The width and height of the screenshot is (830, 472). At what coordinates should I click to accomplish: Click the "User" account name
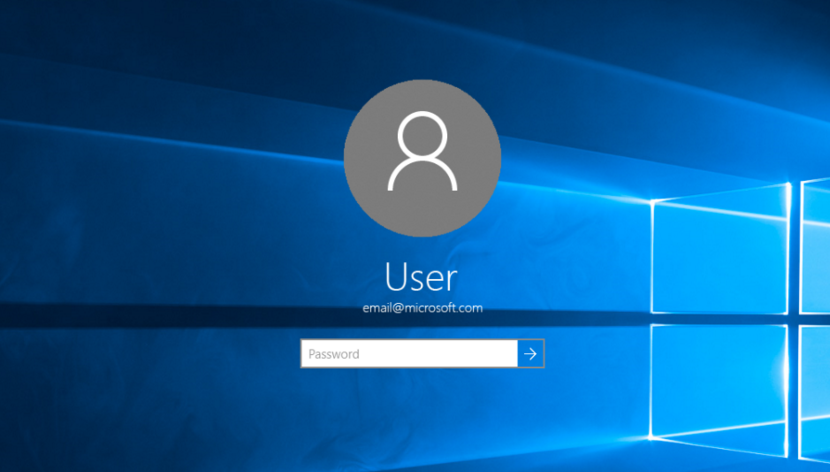[x=421, y=277]
